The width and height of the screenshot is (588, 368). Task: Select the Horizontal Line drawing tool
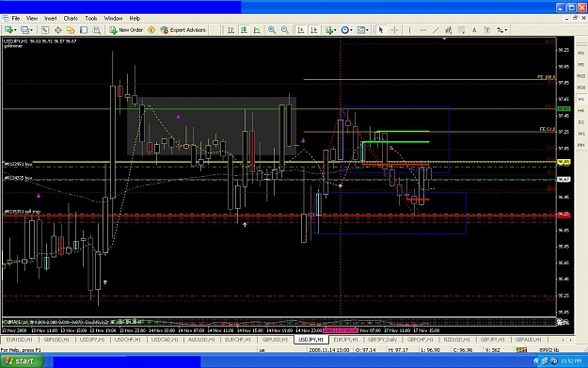423,30
